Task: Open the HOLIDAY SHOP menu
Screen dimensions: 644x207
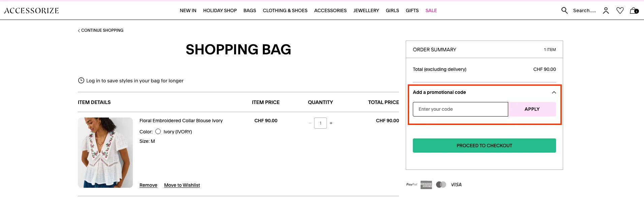Action: [220, 10]
